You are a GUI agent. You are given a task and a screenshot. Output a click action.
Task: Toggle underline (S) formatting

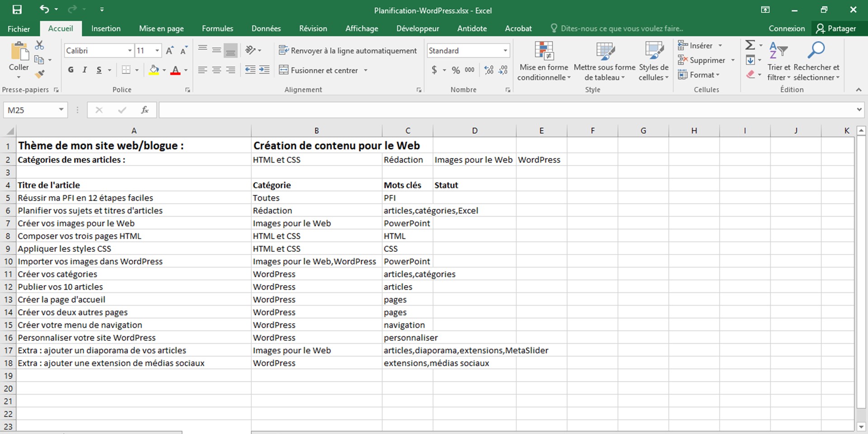click(99, 70)
